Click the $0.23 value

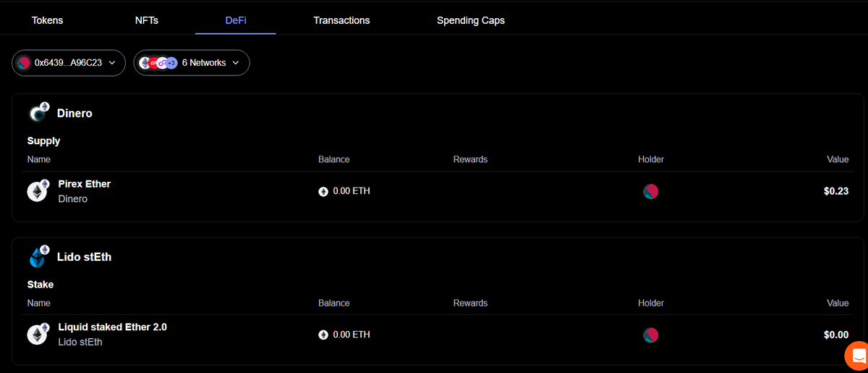(x=835, y=191)
